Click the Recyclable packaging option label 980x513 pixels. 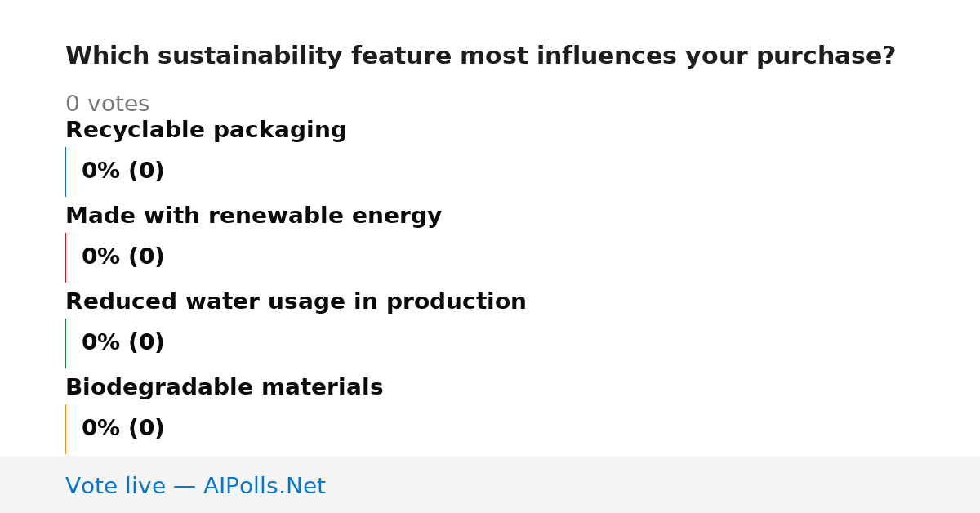(206, 131)
